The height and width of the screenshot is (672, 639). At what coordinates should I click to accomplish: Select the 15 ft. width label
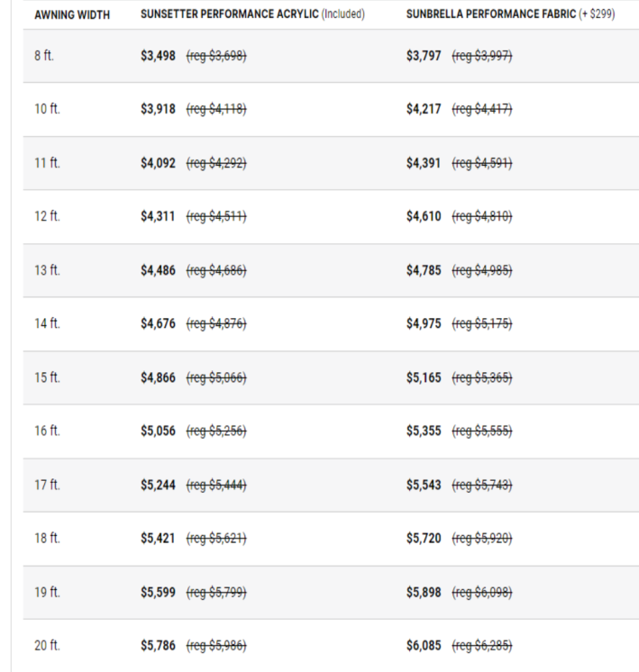point(48,377)
